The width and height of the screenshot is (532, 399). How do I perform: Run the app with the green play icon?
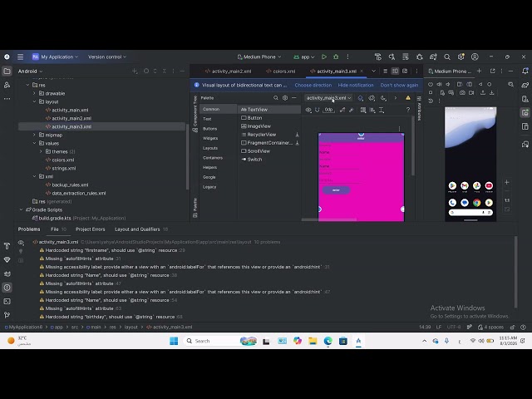324,57
